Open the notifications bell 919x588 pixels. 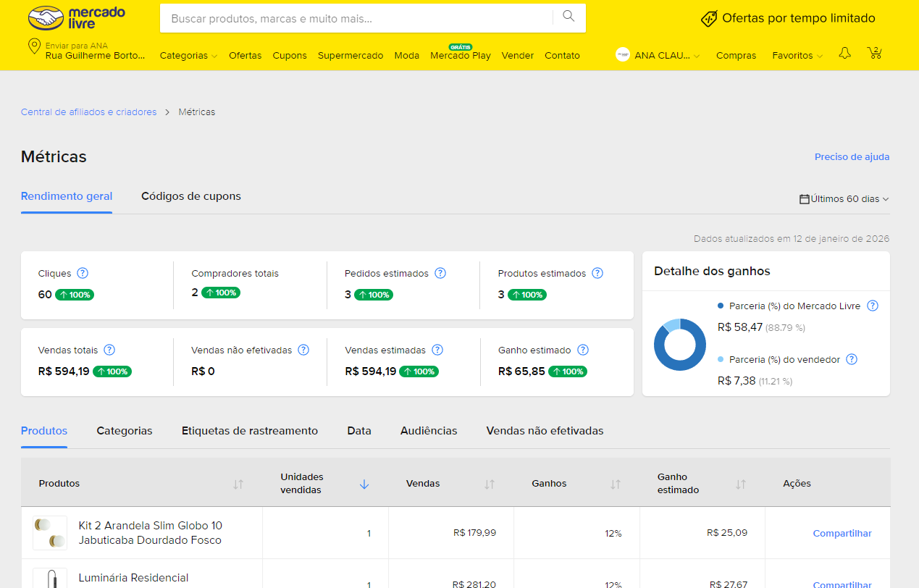click(844, 54)
